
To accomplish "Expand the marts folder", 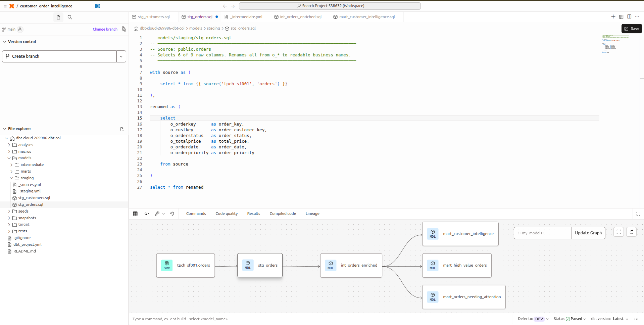I will pyautogui.click(x=11, y=172).
